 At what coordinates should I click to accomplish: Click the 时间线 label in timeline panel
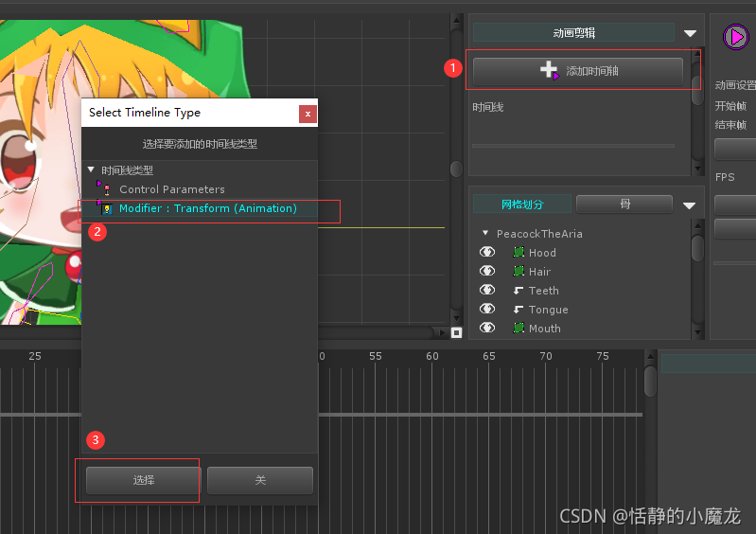point(488,107)
